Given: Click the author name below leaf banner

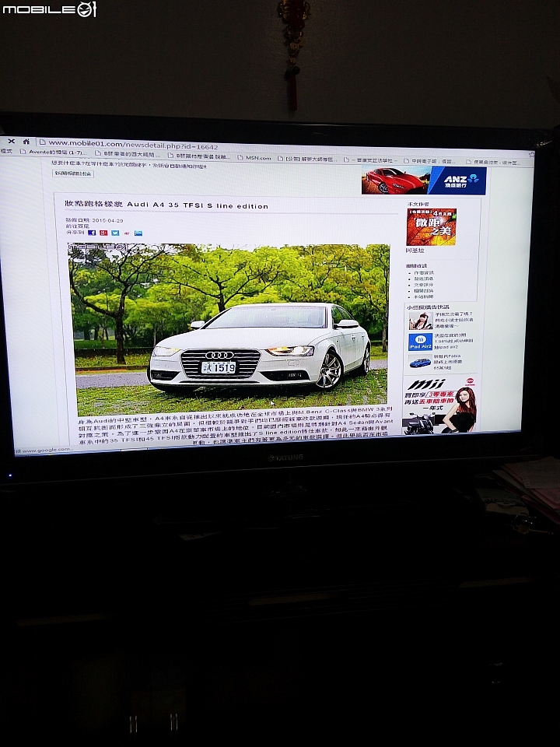Looking at the screenshot, I should tap(415, 250).
